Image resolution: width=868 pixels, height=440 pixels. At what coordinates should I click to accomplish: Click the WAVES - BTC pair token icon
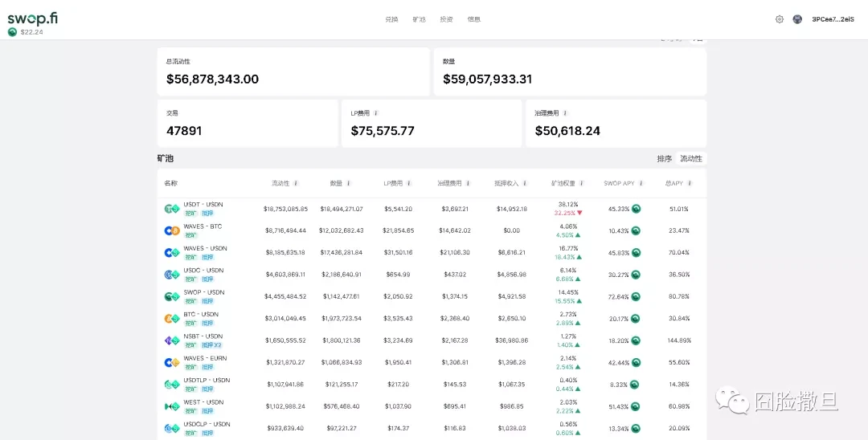click(172, 231)
